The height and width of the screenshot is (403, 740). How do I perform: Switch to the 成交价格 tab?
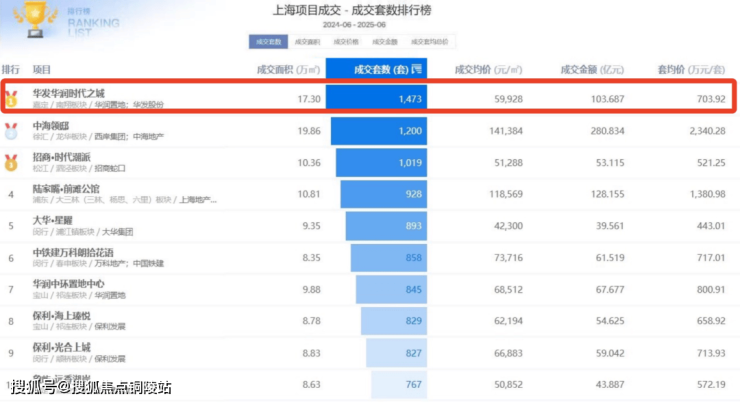pos(346,42)
